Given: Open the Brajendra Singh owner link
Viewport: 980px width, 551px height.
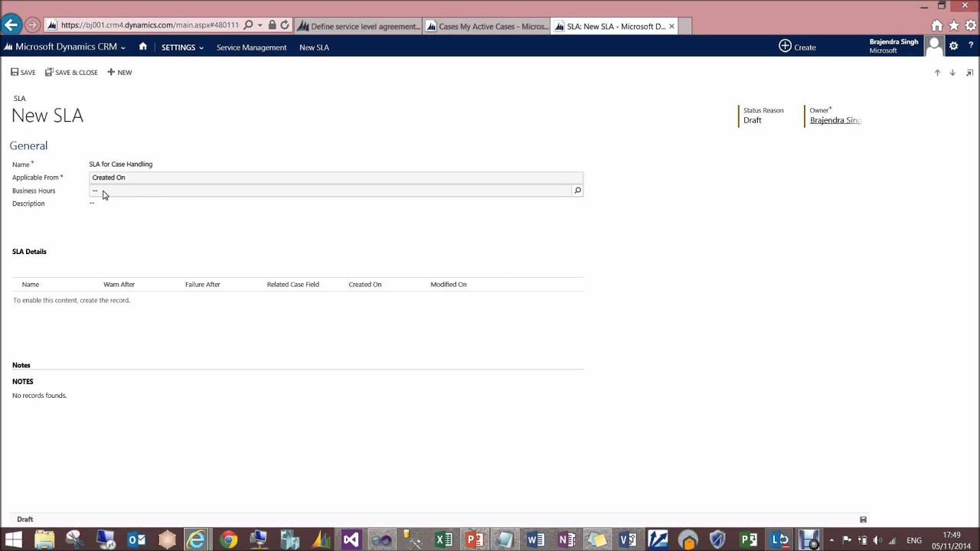Looking at the screenshot, I should point(835,120).
